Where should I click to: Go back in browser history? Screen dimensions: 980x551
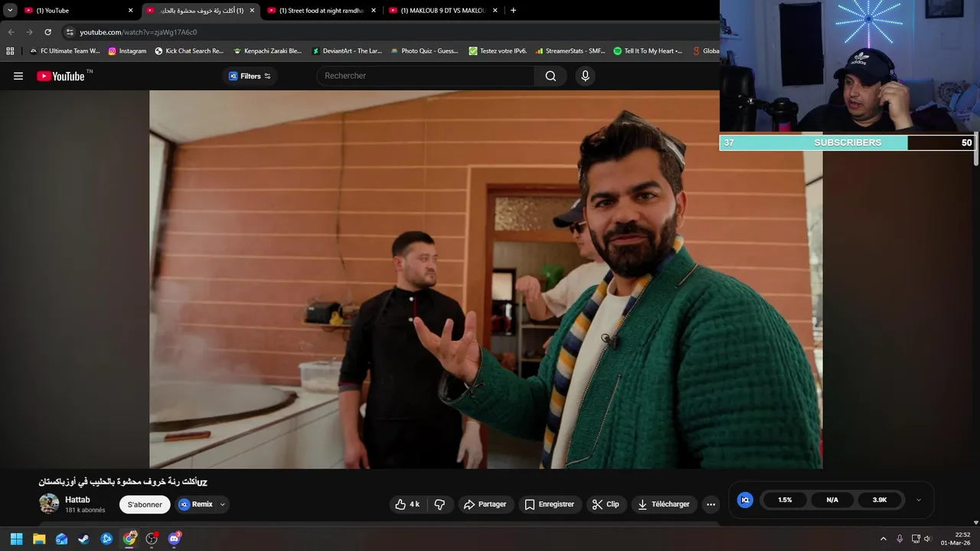click(x=11, y=32)
